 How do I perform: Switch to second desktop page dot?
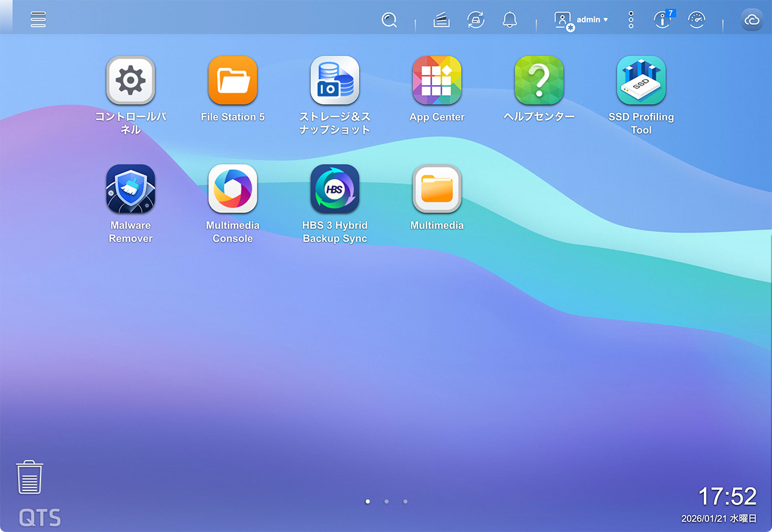point(387,501)
